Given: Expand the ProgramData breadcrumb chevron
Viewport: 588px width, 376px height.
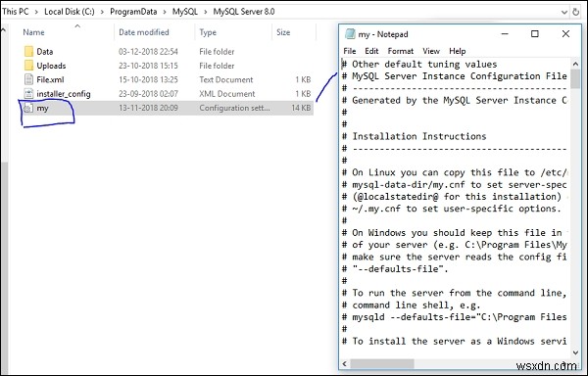Looking at the screenshot, I should (x=165, y=12).
